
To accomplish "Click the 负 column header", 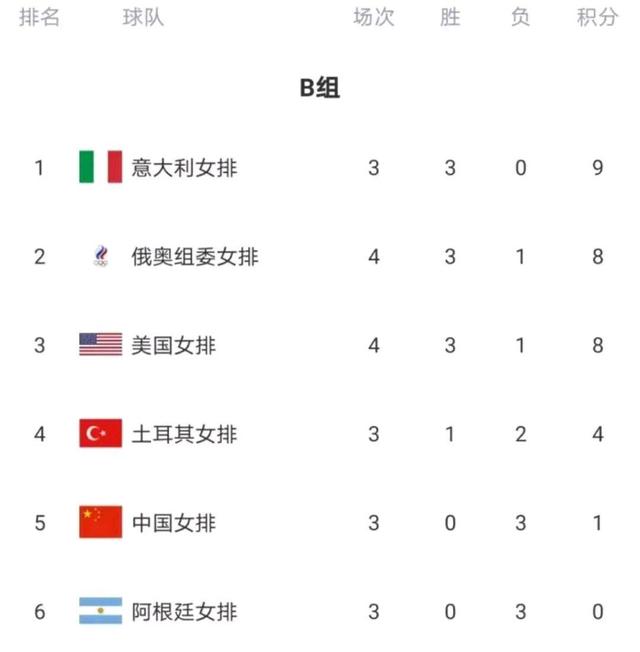I will pos(520,17).
